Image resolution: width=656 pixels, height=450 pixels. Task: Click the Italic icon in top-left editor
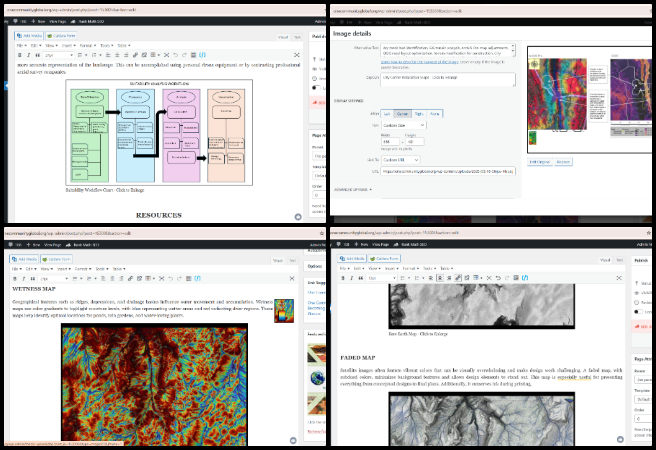(28, 55)
